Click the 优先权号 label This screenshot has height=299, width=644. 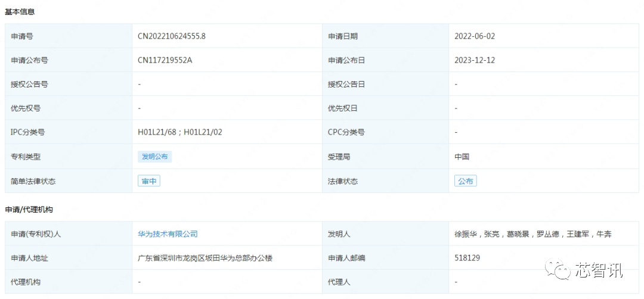pyautogui.click(x=26, y=108)
